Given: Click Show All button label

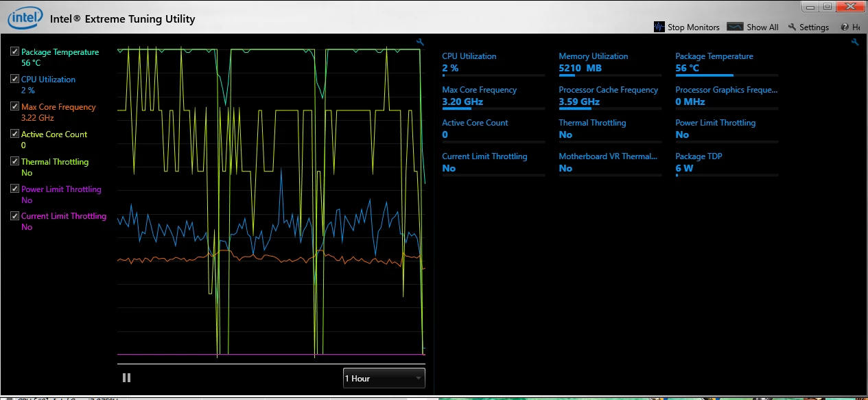Looking at the screenshot, I should (762, 27).
